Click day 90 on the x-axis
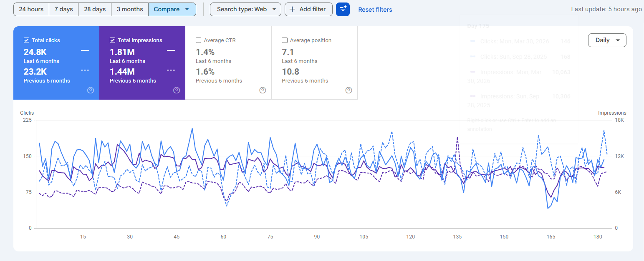The image size is (644, 261). coord(317,237)
